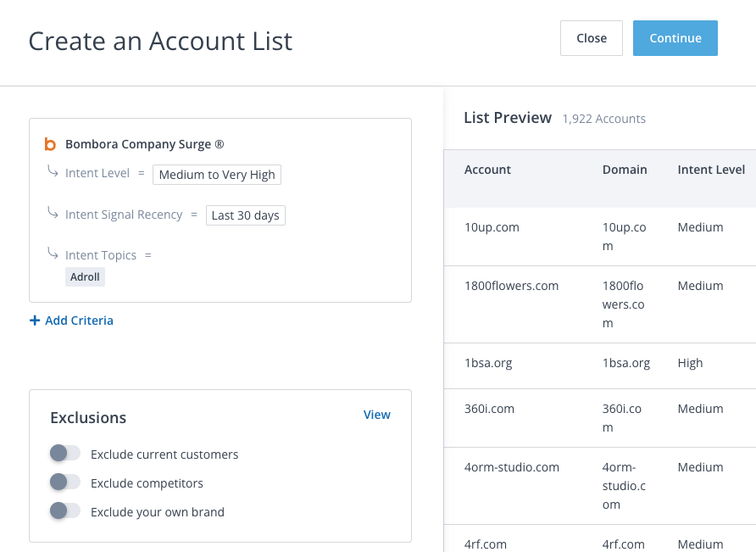Image resolution: width=756 pixels, height=552 pixels.
Task: Click the Domain column header
Action: (x=625, y=170)
